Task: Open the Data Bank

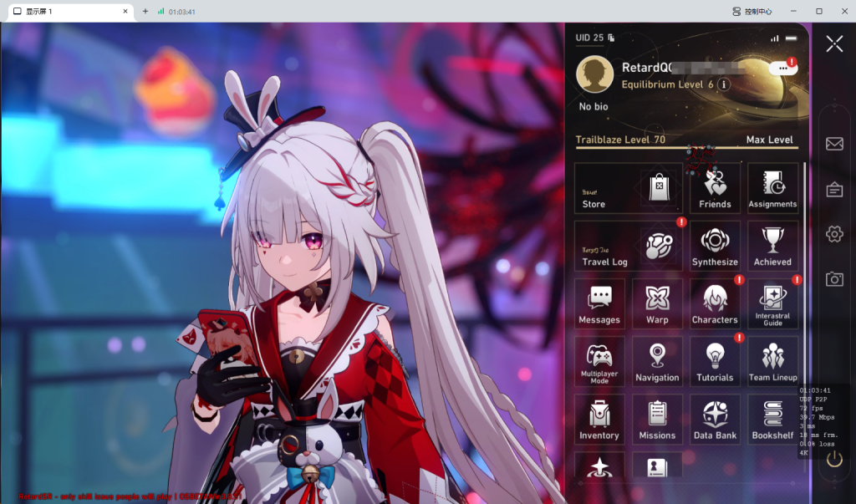Action: click(x=715, y=419)
